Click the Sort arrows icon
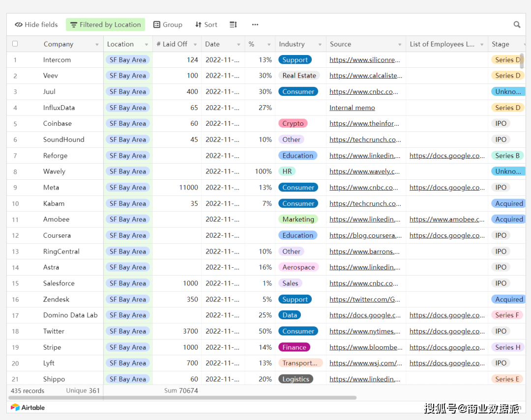The height and width of the screenshot is (420, 531). click(x=199, y=25)
